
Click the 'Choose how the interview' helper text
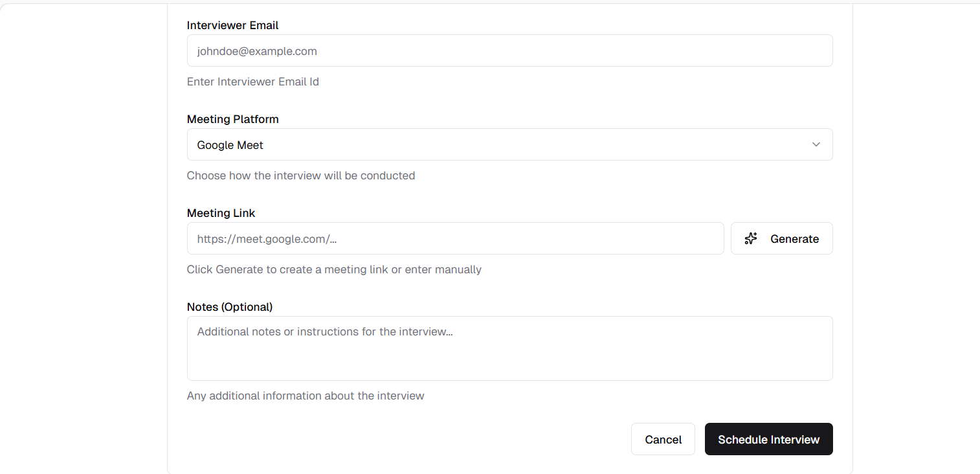pyautogui.click(x=300, y=175)
